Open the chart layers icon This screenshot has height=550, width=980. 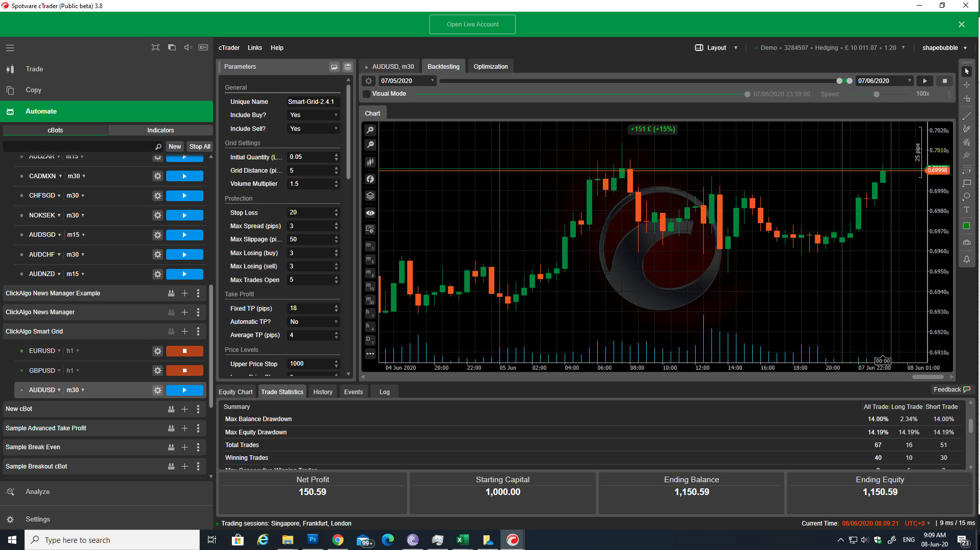(370, 196)
